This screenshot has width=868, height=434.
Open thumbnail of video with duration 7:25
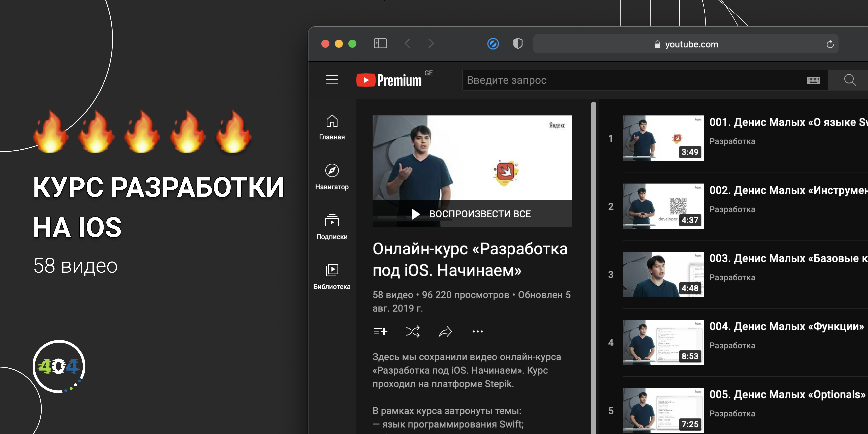[x=664, y=410]
